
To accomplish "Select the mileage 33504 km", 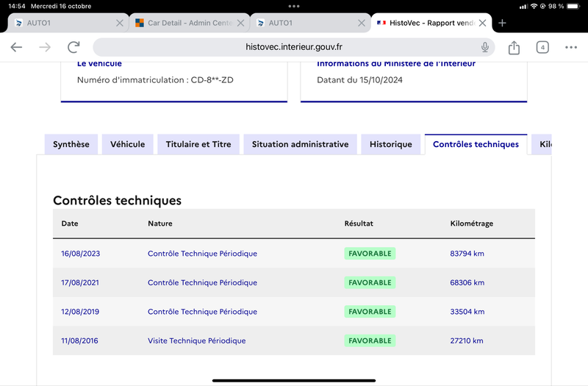I will pos(467,312).
